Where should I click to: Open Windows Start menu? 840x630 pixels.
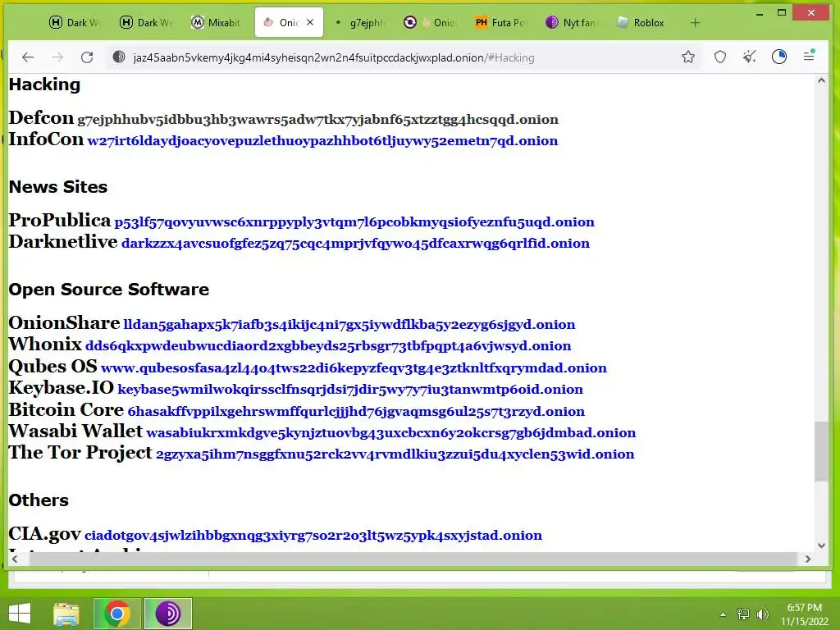coord(20,614)
